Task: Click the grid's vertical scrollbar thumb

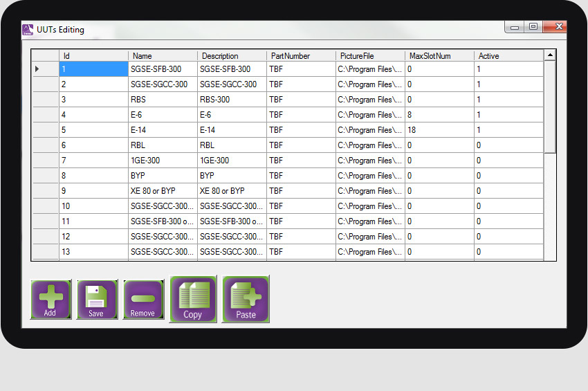Action: point(550,107)
